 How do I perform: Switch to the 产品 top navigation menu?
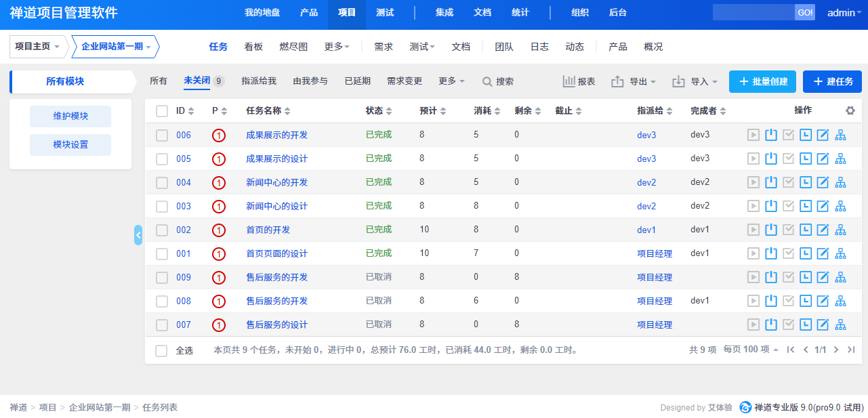[309, 12]
